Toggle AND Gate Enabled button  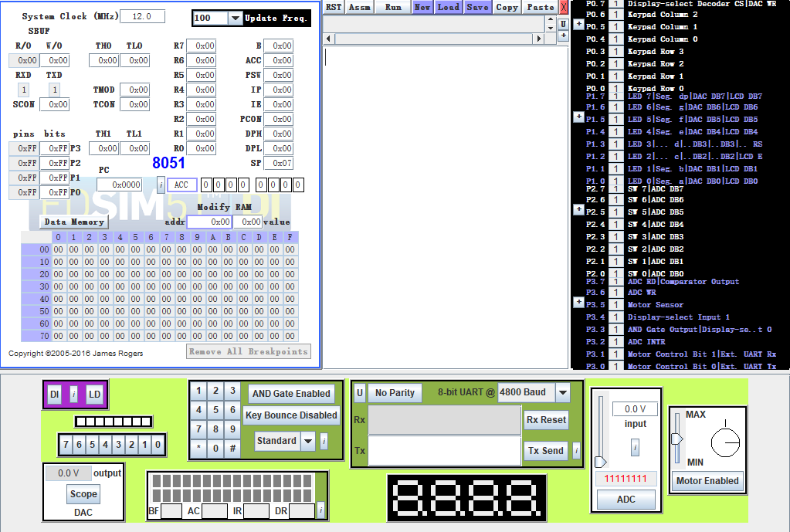291,394
